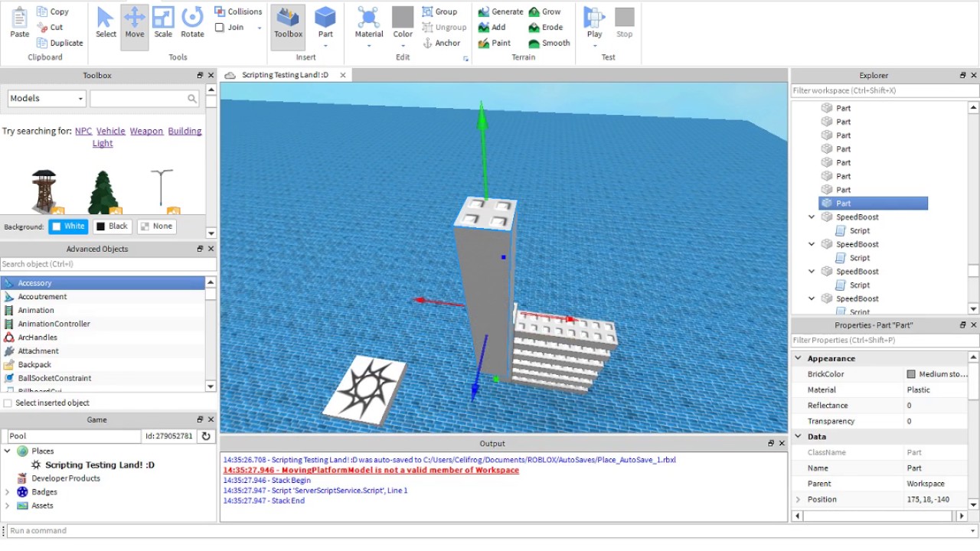Close the Scripting Testing Land tab
This screenshot has height=551, width=980.
(343, 75)
